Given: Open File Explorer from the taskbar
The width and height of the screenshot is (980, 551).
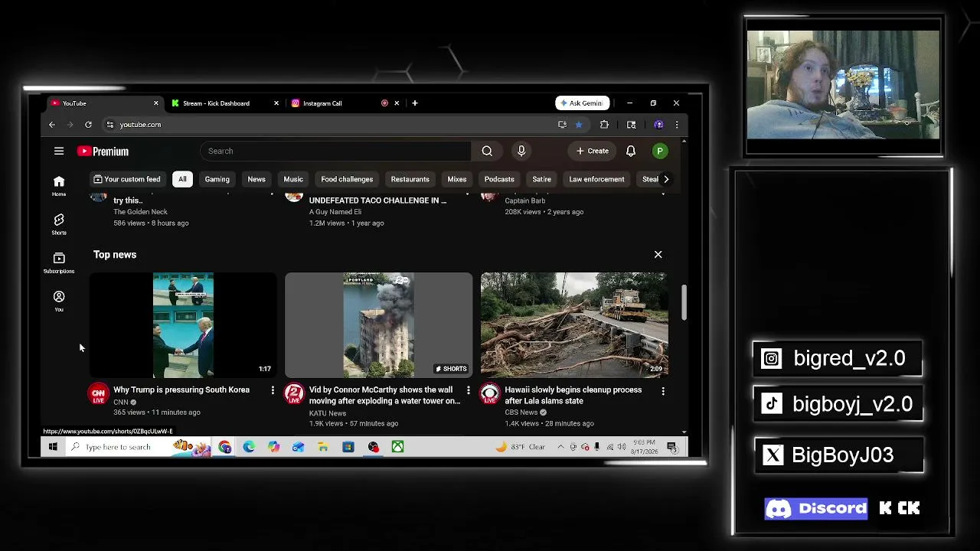Looking at the screenshot, I should 323,447.
